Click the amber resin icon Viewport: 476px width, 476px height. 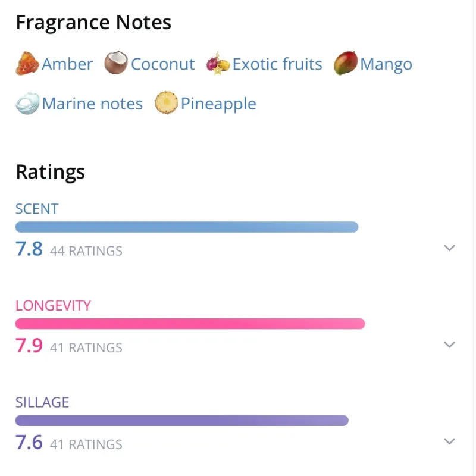click(27, 64)
